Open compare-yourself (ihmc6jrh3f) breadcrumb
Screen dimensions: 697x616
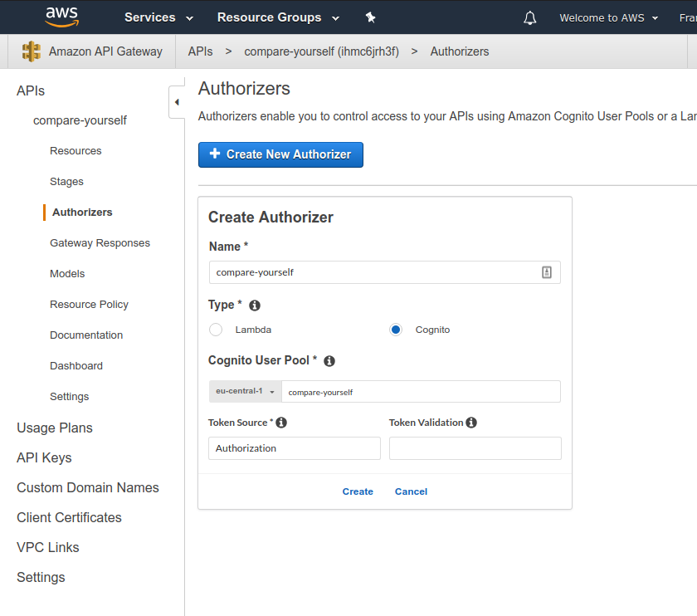321,51
